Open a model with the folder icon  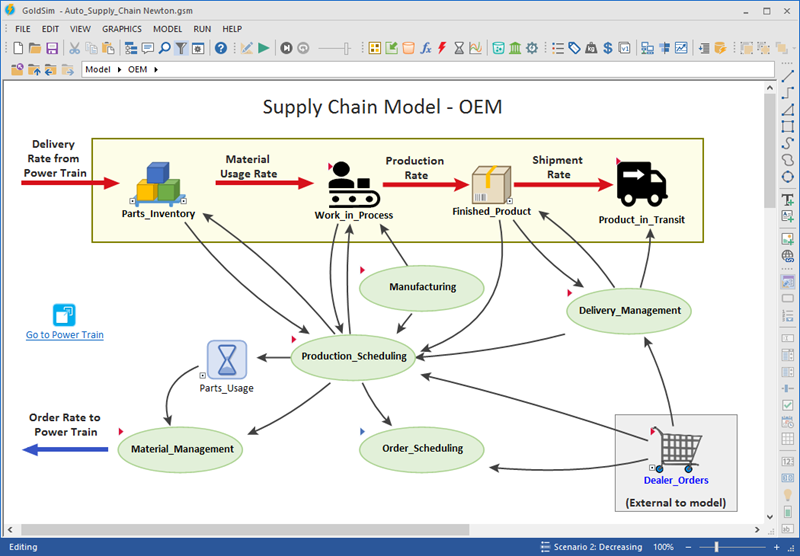35,48
